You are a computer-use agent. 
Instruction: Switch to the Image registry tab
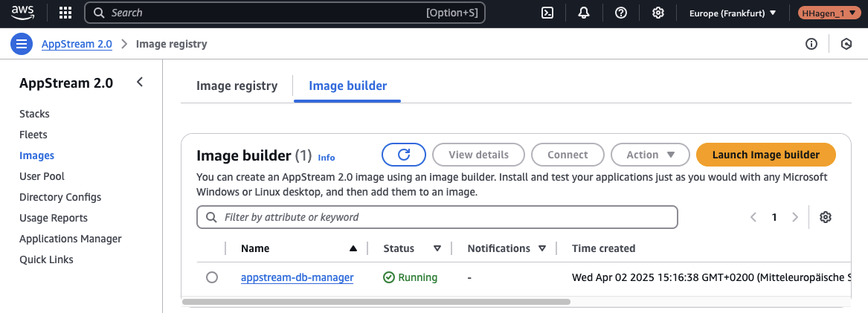[x=237, y=85]
